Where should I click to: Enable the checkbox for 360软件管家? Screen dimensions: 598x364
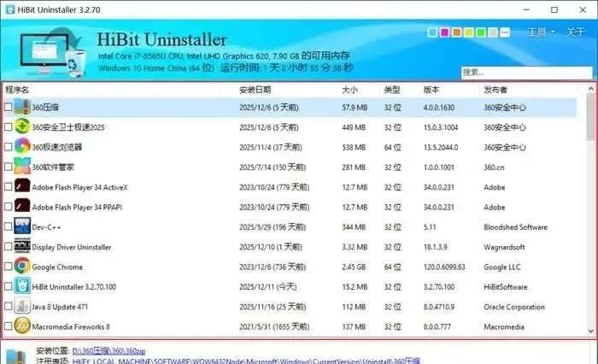(x=8, y=167)
